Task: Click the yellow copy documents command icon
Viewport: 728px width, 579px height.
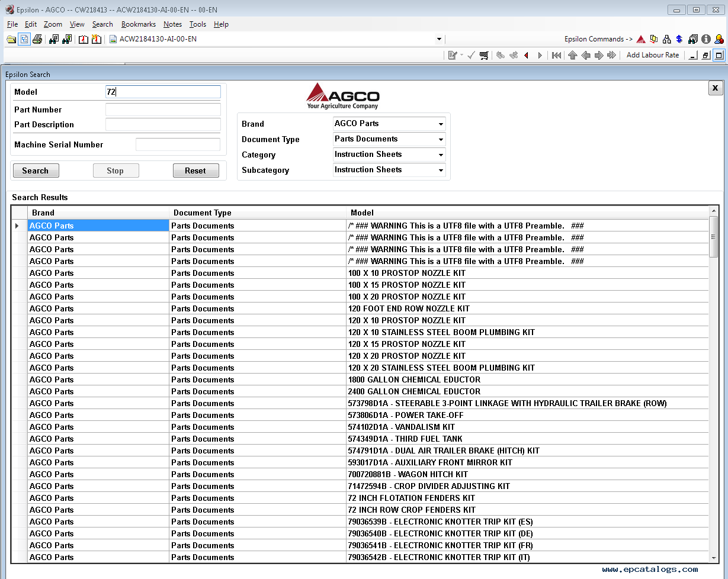Action: point(654,39)
